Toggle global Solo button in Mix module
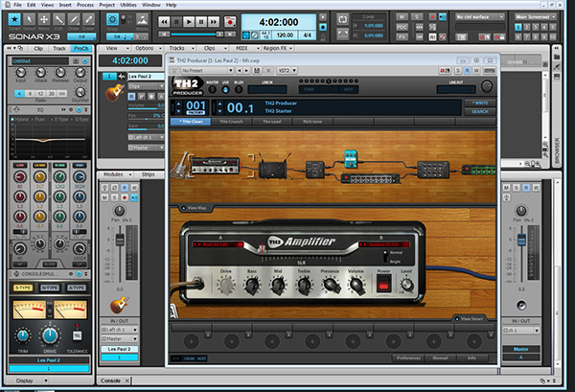 coord(417,17)
